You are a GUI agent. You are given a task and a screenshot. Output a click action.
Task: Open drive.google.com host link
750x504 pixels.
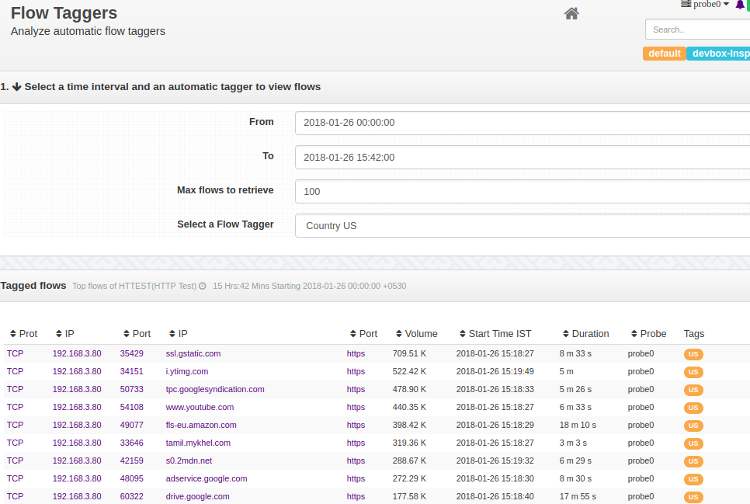pos(198,496)
